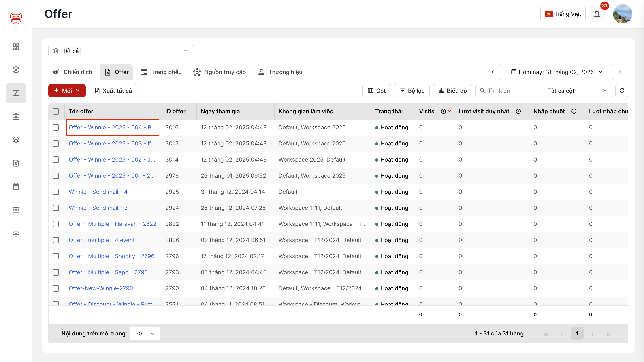Click the dashboard icon in sidebar
The height and width of the screenshot is (362, 644).
pos(16,46)
